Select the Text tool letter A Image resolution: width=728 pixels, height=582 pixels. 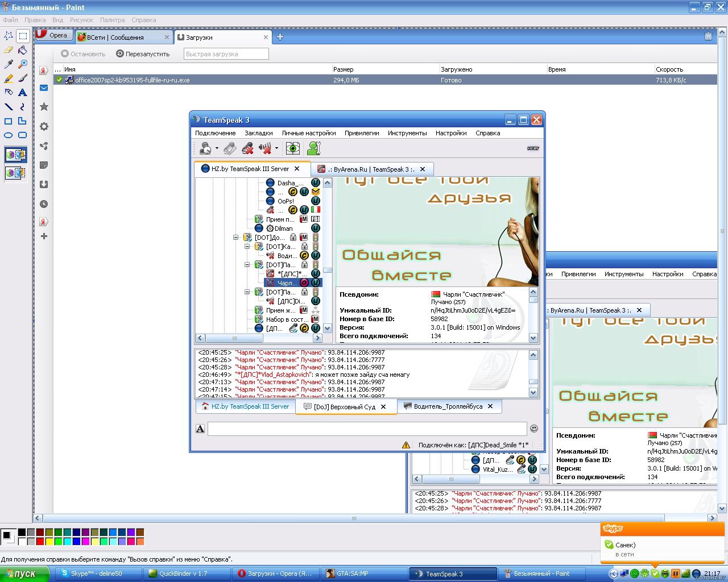[23, 92]
